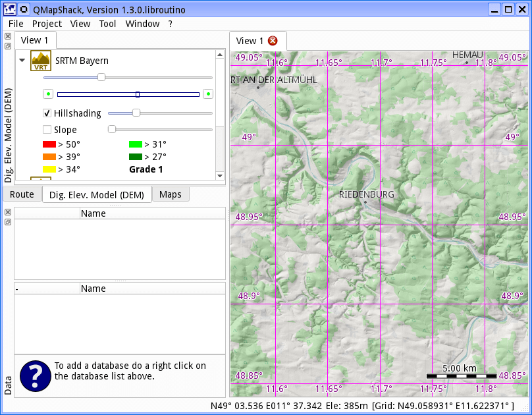This screenshot has width=532, height=415.
Task: Click the AN DER ALTMÜHL map label
Action: pyautogui.click(x=280, y=80)
